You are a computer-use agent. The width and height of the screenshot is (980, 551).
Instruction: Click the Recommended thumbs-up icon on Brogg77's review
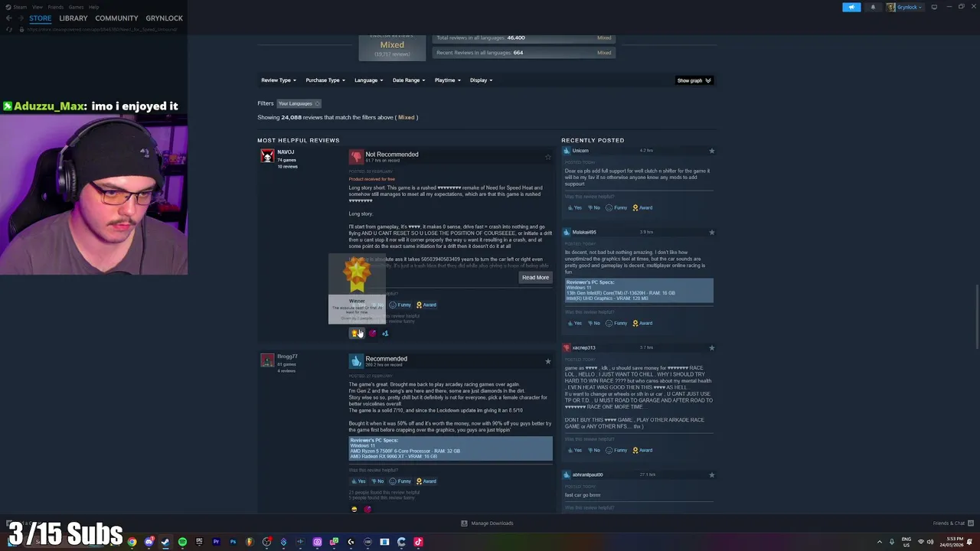pyautogui.click(x=356, y=361)
